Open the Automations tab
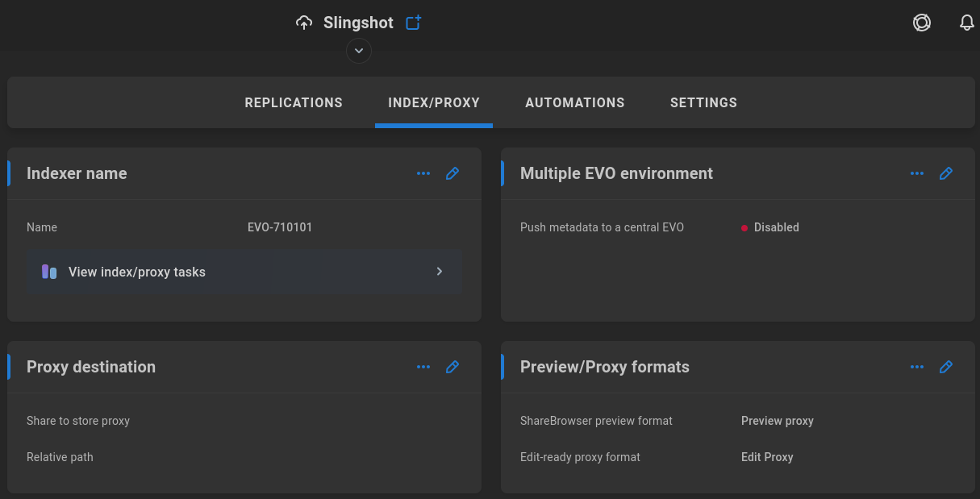 (575, 103)
